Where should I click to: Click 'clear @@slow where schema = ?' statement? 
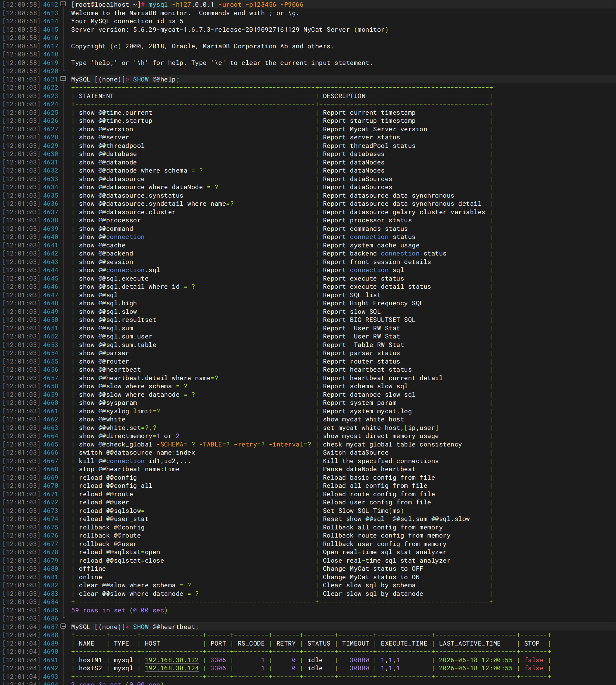pyautogui.click(x=135, y=585)
